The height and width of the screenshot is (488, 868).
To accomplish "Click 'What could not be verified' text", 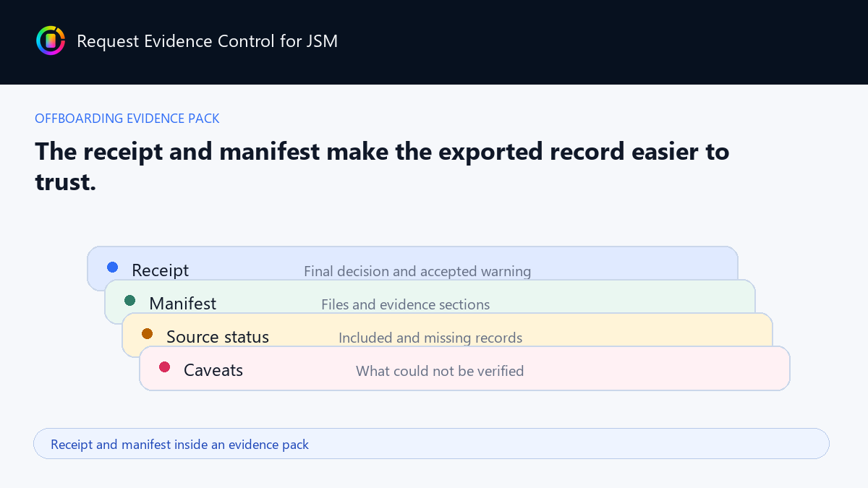I will click(x=440, y=372).
